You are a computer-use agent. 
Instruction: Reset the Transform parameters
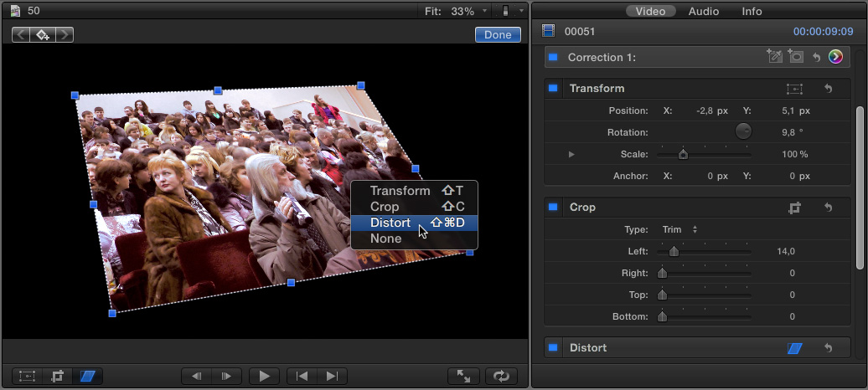click(828, 89)
